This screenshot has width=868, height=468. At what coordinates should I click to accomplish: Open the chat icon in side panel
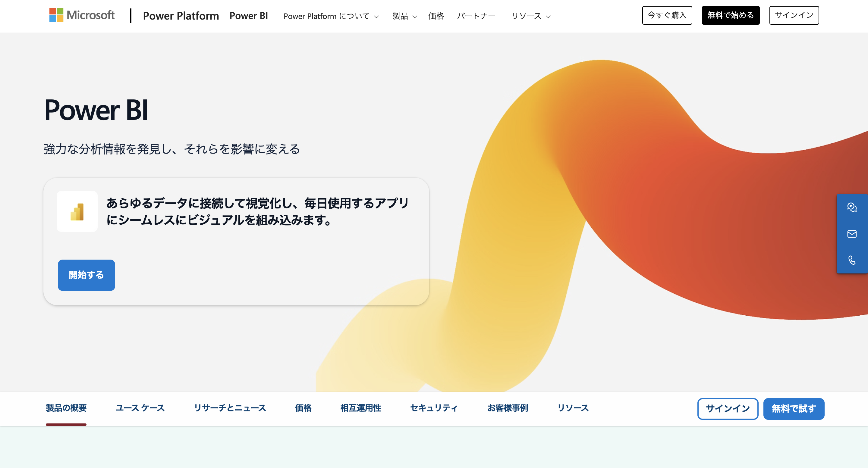coord(852,207)
